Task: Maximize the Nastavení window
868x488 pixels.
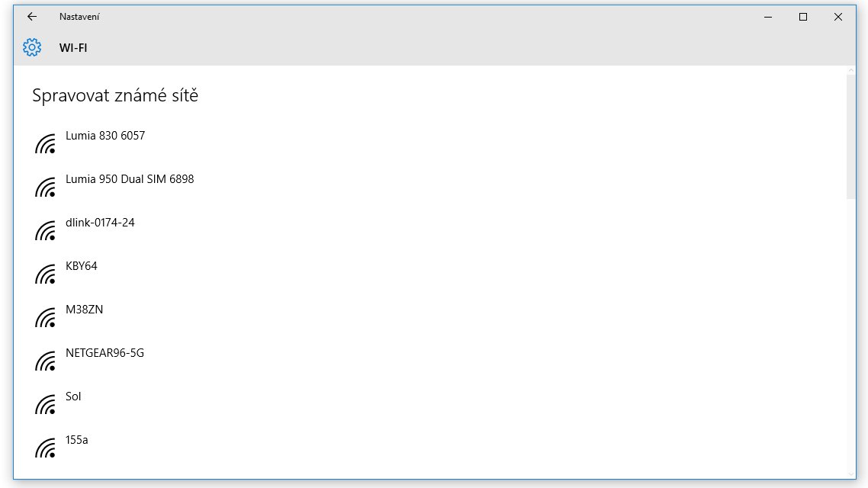Action: (x=803, y=17)
